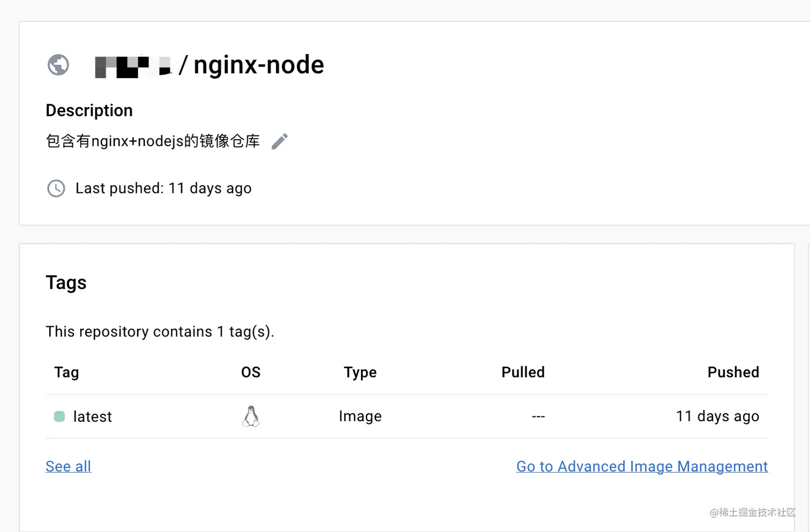Select the green status dot beside latest tag
The width and height of the screenshot is (810, 532).
[x=59, y=416]
